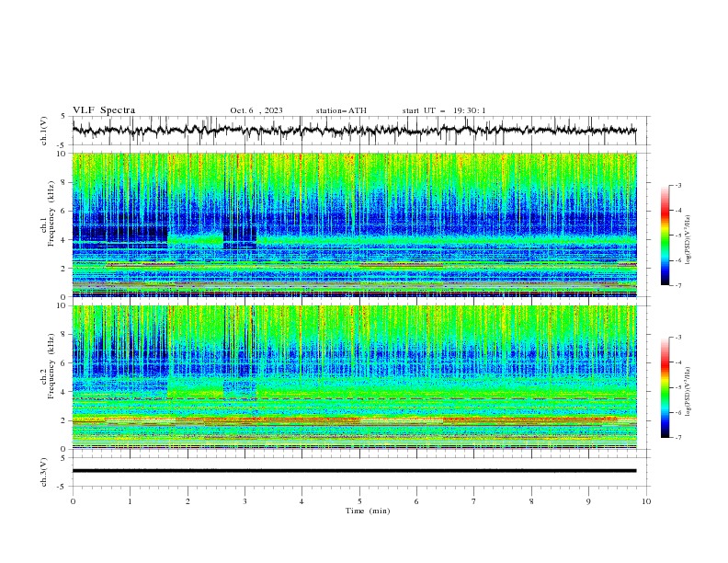Viewport: 728px width, 563px height.
Task: Click the 'start UT = 19:30:1' label
Action: click(x=444, y=110)
